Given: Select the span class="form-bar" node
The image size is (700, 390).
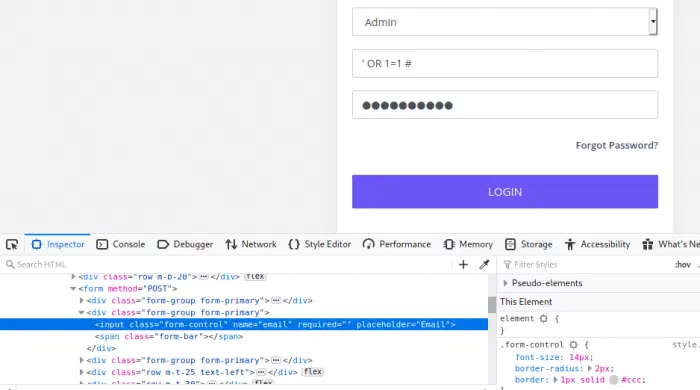Looking at the screenshot, I should 169,336.
